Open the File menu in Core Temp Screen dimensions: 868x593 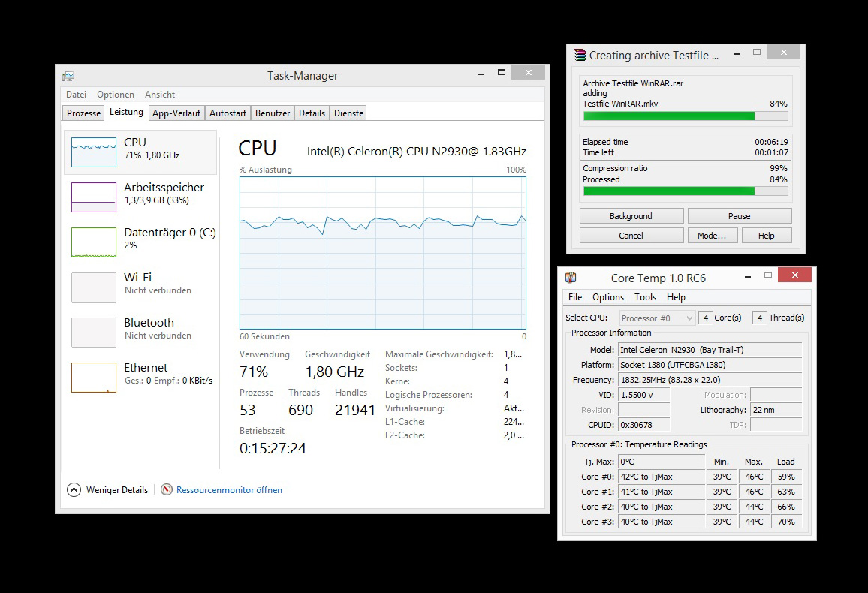click(575, 297)
